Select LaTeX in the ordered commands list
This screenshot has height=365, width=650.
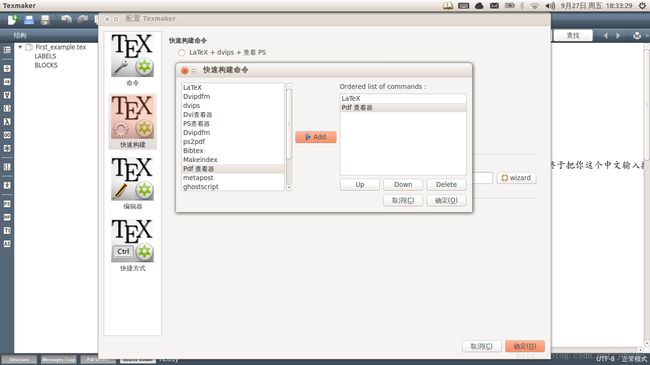(x=403, y=98)
